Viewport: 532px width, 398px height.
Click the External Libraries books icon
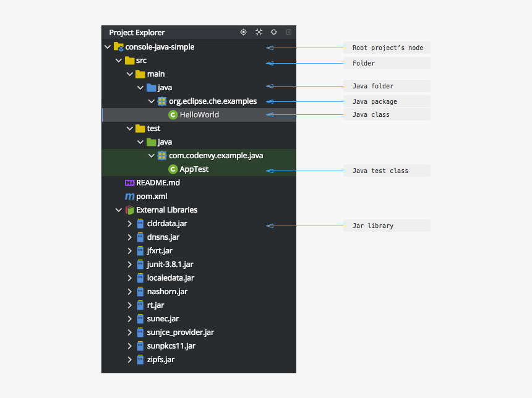[130, 210]
